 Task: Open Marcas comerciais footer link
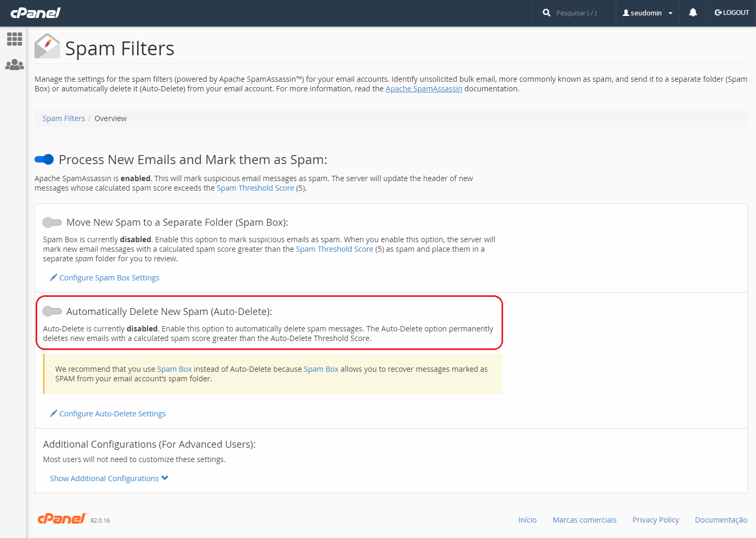tap(584, 520)
